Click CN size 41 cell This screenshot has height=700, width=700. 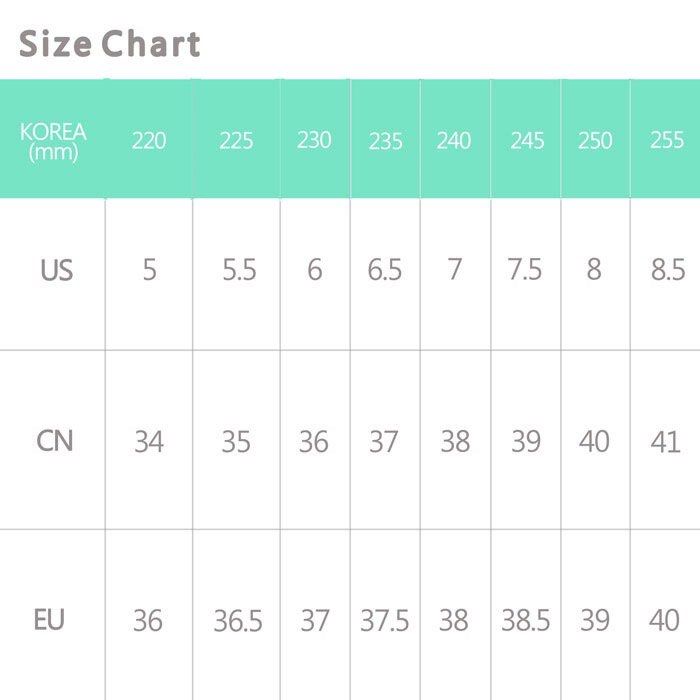click(x=665, y=440)
